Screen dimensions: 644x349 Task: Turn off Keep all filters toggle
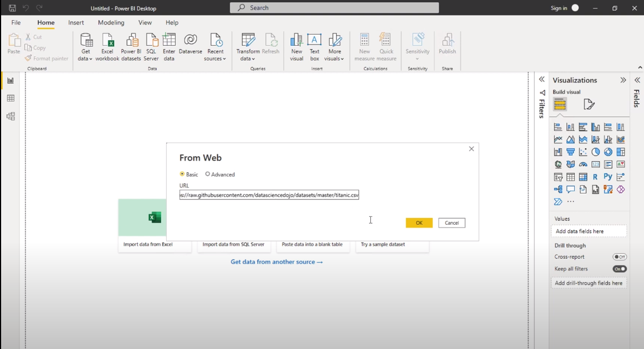point(619,269)
